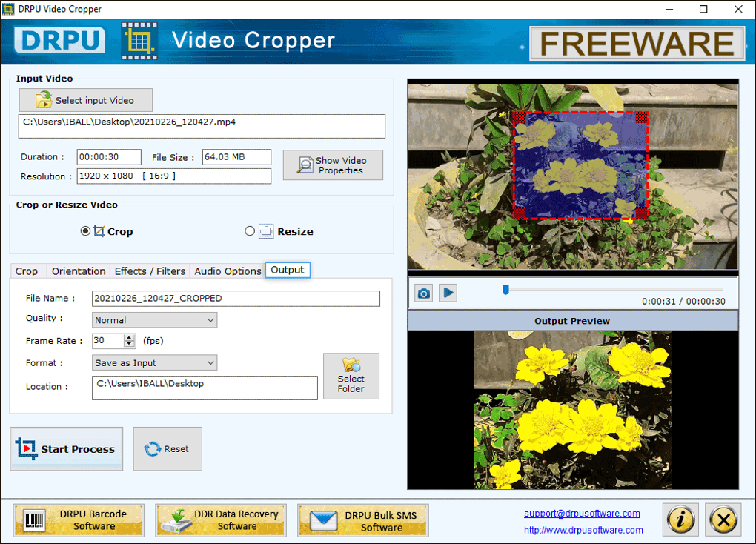Click the File Size value field
This screenshot has width=756, height=544.
coord(236,156)
